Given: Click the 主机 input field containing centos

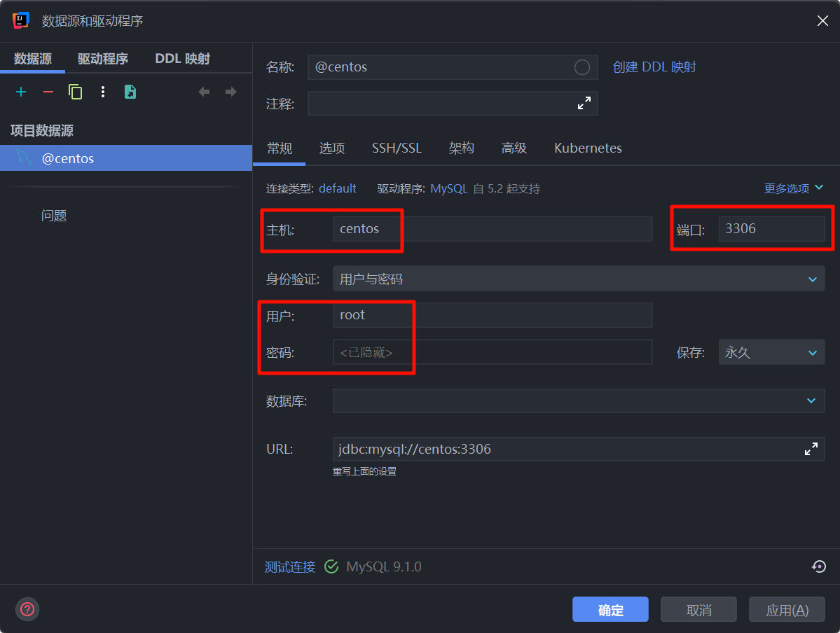Looking at the screenshot, I should (493, 229).
